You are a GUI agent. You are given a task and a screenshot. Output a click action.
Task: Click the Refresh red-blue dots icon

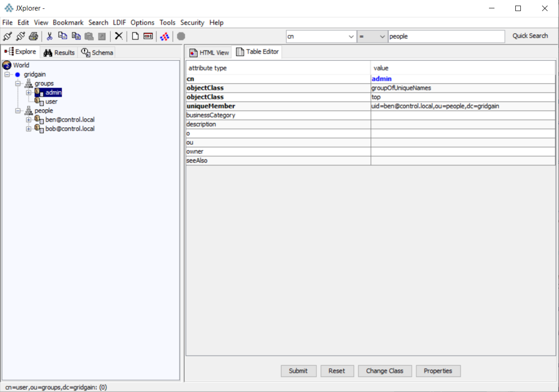165,36
